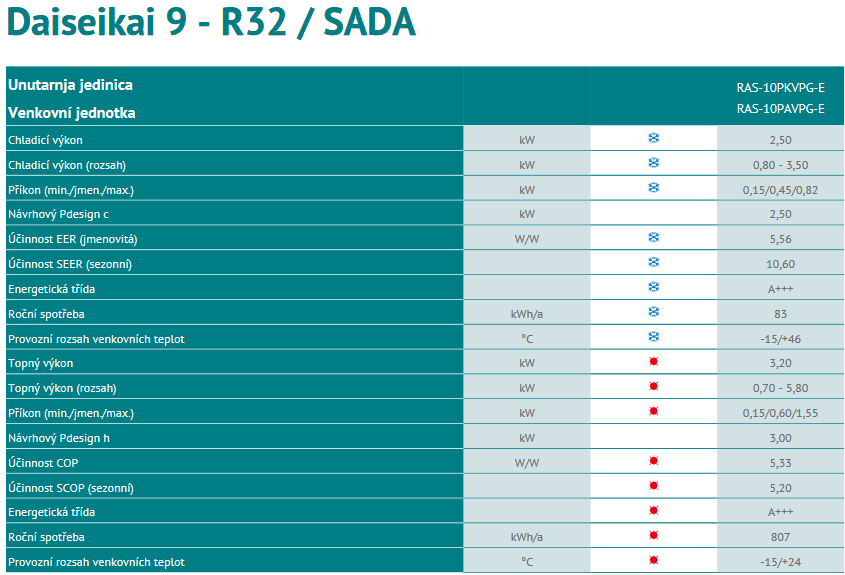The image size is (845, 575).
Task: Select the snowflake icon in Účinnost SEER row
Action: tap(653, 263)
